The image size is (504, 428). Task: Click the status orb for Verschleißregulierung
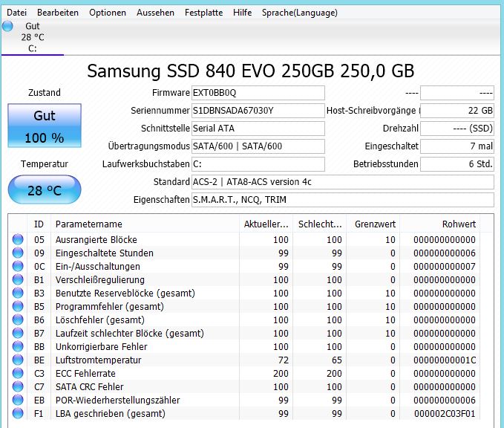coord(18,279)
